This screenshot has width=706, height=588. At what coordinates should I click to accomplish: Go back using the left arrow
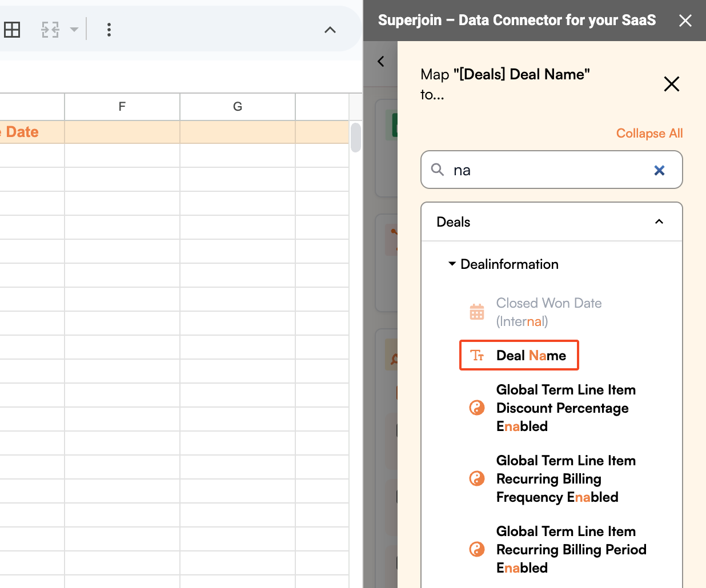381,61
